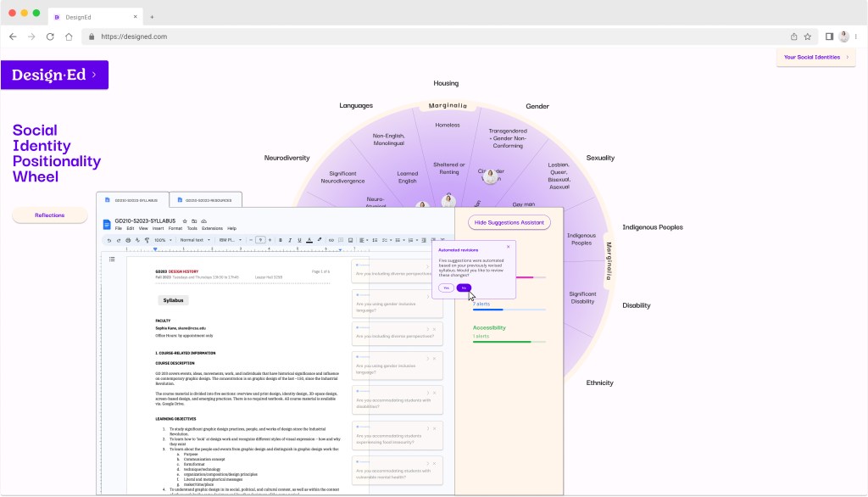This screenshot has width=868, height=497.
Task: Click the document outline icon
Action: tap(113, 259)
